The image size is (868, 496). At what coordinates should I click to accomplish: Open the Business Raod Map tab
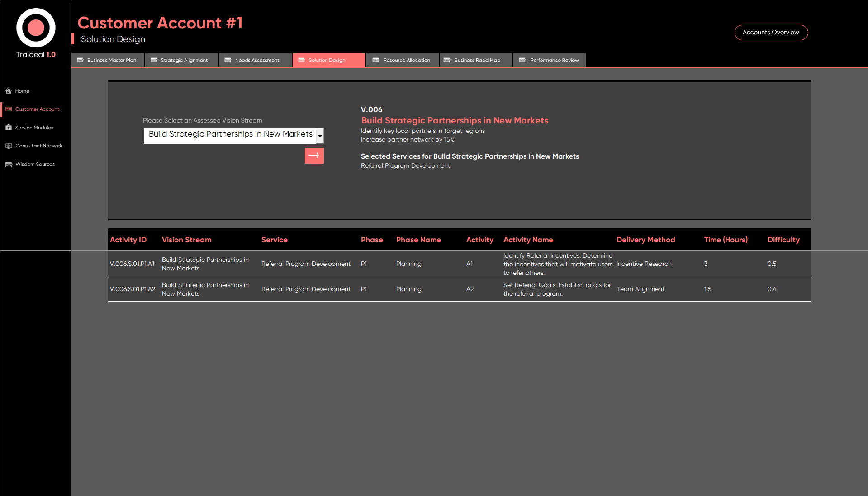[x=475, y=60]
